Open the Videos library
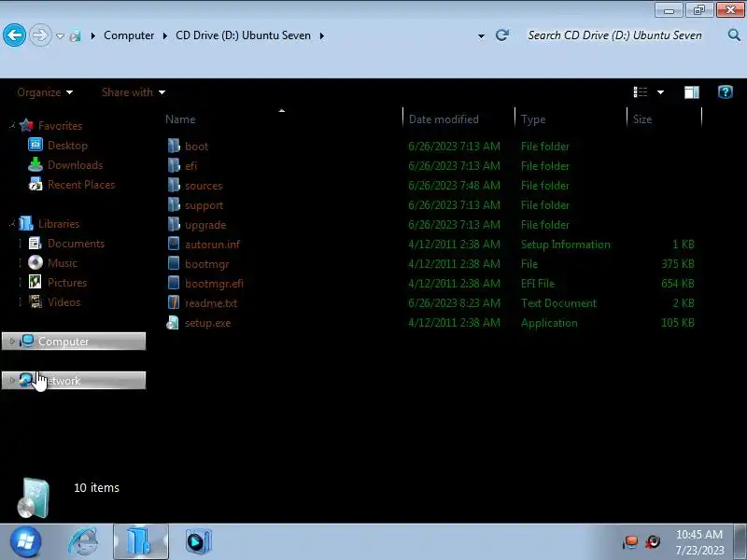This screenshot has height=560, width=747. pyautogui.click(x=63, y=301)
